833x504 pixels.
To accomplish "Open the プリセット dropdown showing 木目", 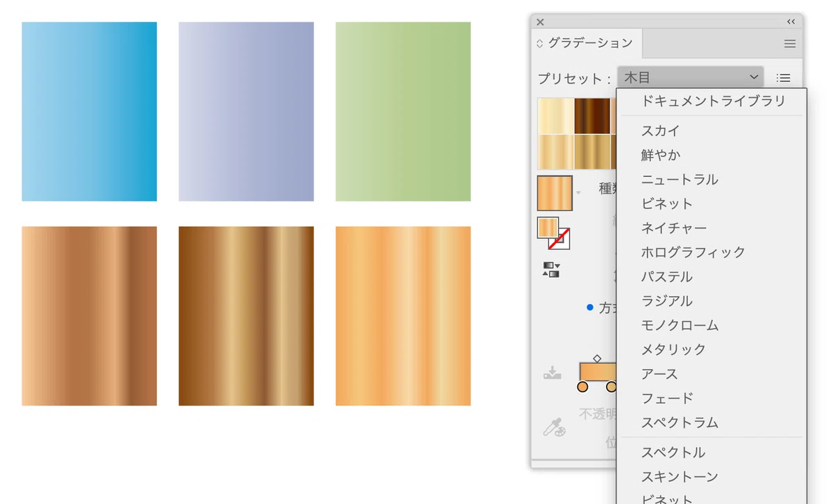I will pyautogui.click(x=691, y=77).
